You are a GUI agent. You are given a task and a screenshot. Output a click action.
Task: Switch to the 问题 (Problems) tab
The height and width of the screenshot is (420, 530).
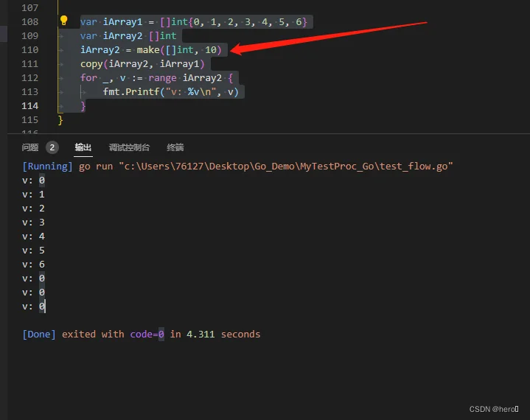(30, 147)
